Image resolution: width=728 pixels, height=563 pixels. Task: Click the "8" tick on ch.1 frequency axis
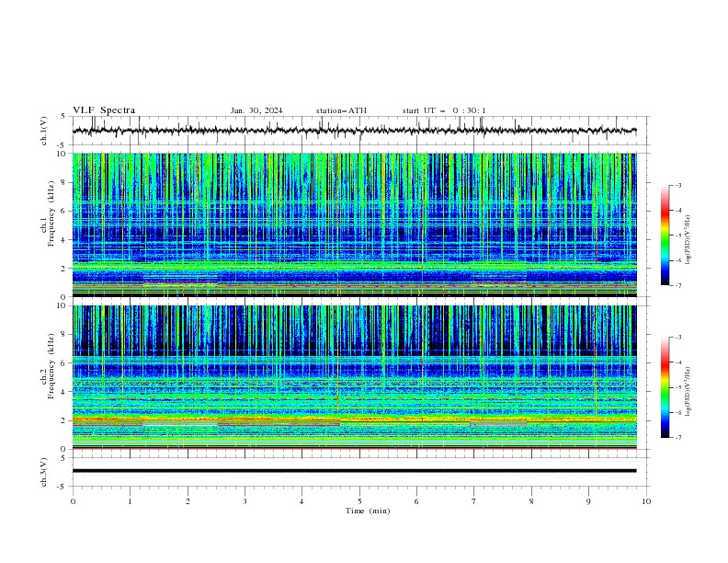click(x=65, y=182)
